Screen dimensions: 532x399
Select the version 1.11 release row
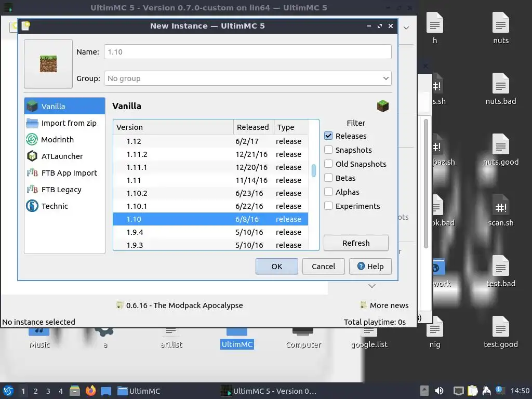coord(211,180)
